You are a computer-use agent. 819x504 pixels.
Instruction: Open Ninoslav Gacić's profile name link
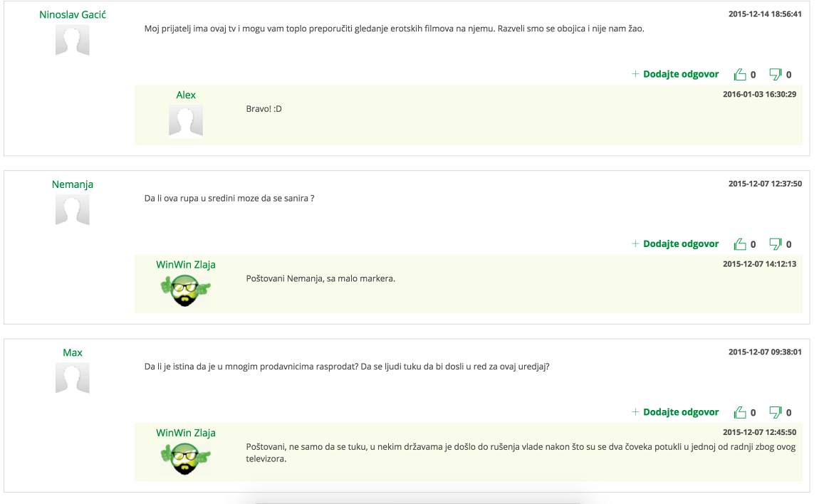pyautogui.click(x=73, y=15)
